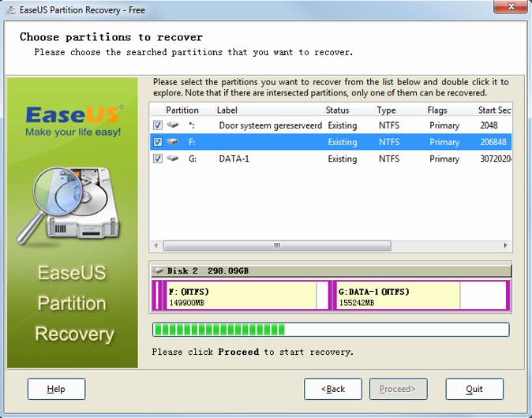Click 'NTFS' type in the *: row
Image resolution: width=532 pixels, height=418 pixels.
click(389, 125)
